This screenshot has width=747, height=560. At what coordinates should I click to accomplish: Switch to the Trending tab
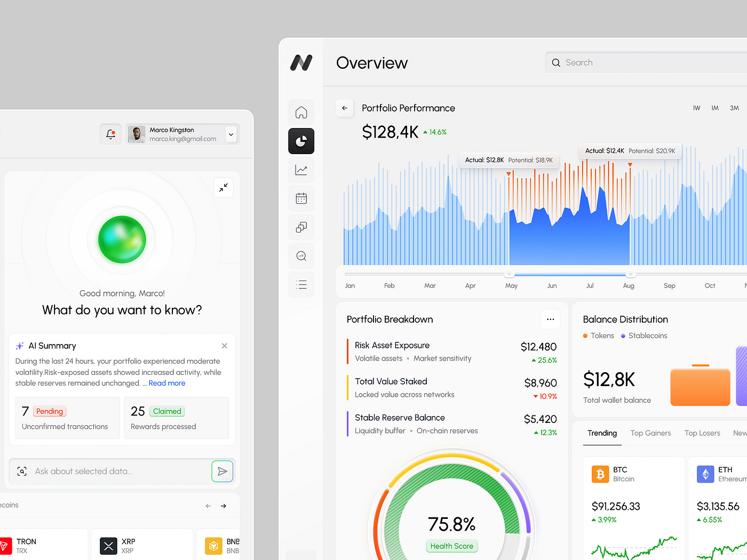pos(602,433)
